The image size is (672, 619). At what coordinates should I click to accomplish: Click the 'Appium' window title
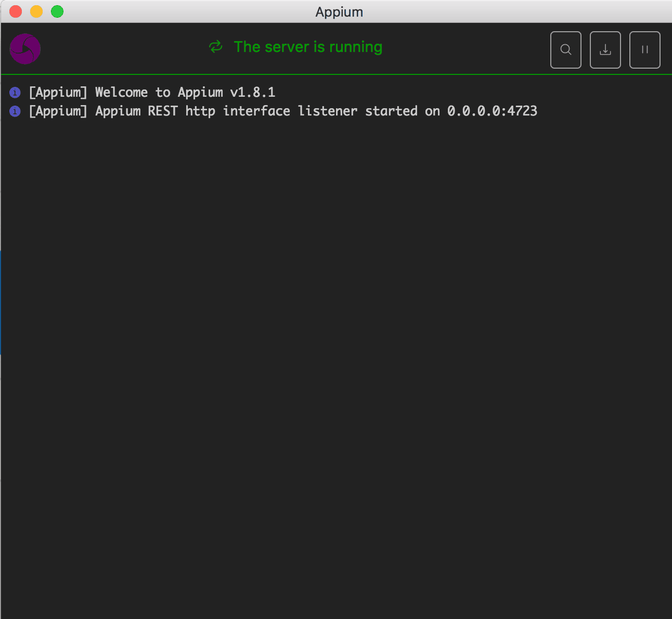339,12
